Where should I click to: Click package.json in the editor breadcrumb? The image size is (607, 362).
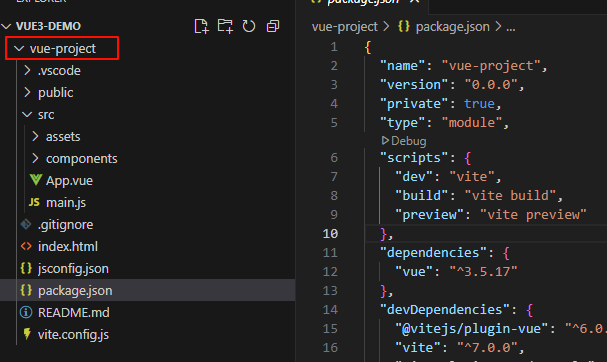[x=453, y=27]
